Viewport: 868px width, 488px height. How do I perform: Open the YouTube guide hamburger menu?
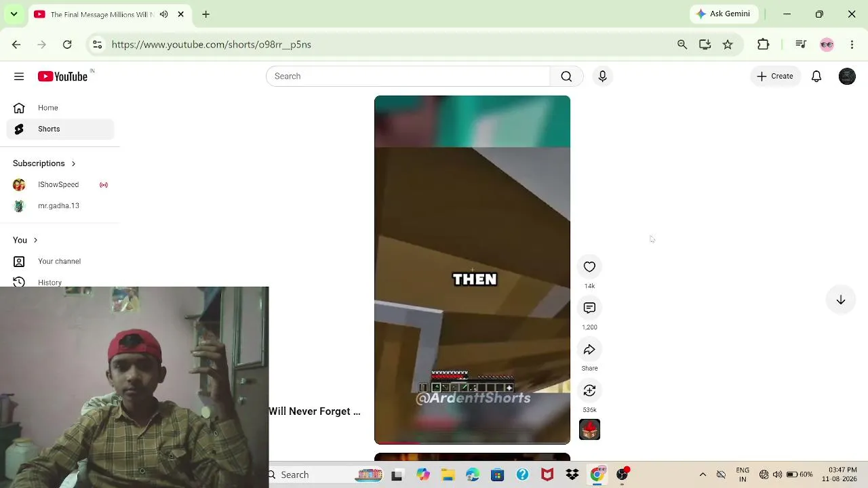click(x=19, y=77)
